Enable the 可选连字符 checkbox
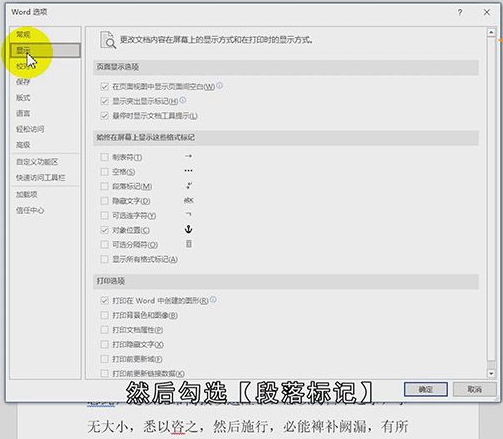 [104, 216]
